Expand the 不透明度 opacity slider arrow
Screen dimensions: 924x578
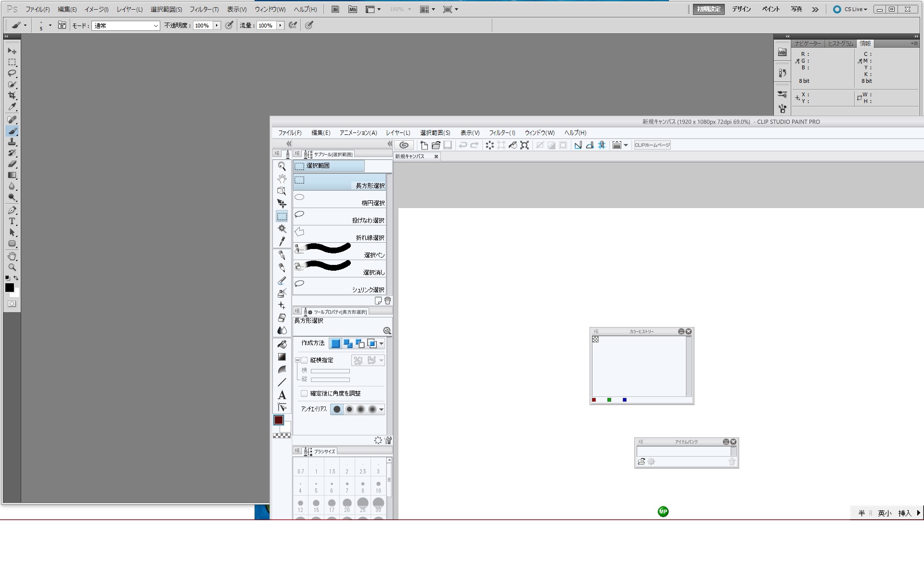click(x=217, y=26)
